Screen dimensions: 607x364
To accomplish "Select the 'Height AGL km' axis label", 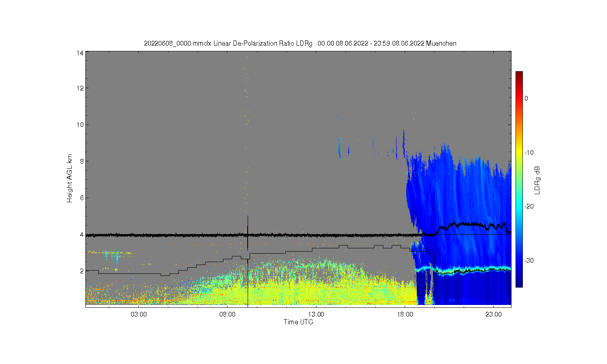I will (70, 178).
